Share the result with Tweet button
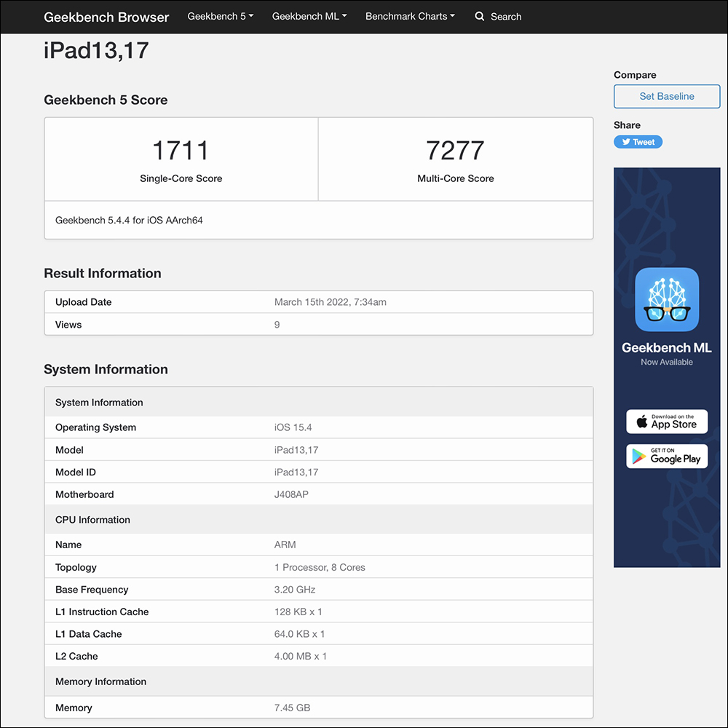 pyautogui.click(x=638, y=143)
